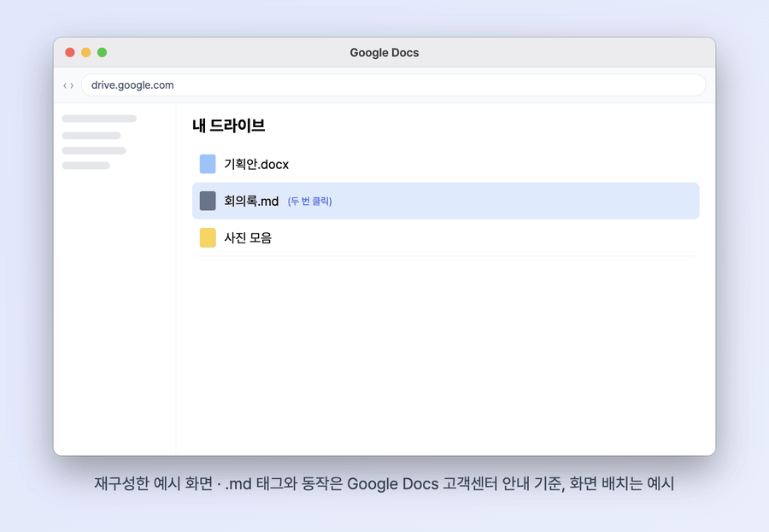Maximize window using green button

pos(102,52)
